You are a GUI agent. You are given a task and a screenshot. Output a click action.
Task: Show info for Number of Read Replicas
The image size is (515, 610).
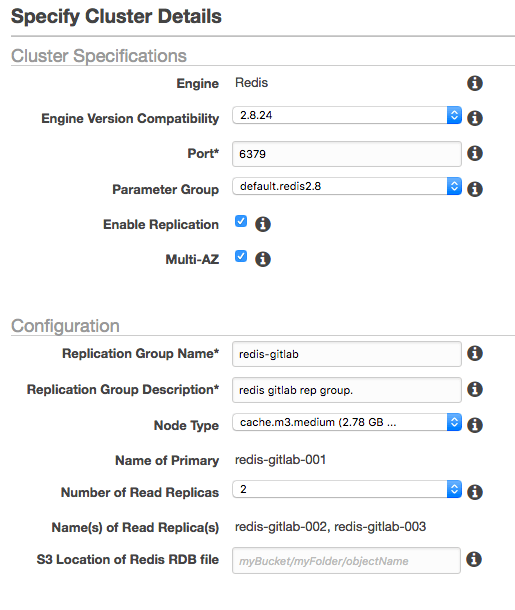[x=475, y=492]
